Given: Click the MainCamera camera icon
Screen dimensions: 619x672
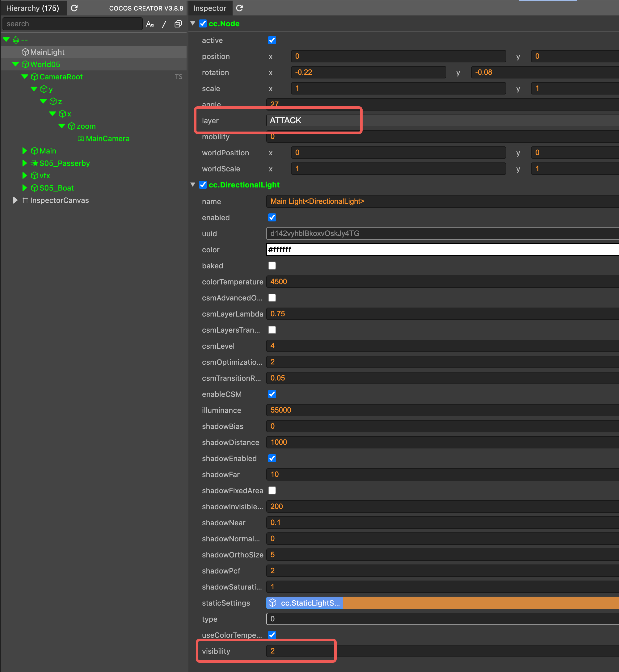Looking at the screenshot, I should tap(81, 139).
